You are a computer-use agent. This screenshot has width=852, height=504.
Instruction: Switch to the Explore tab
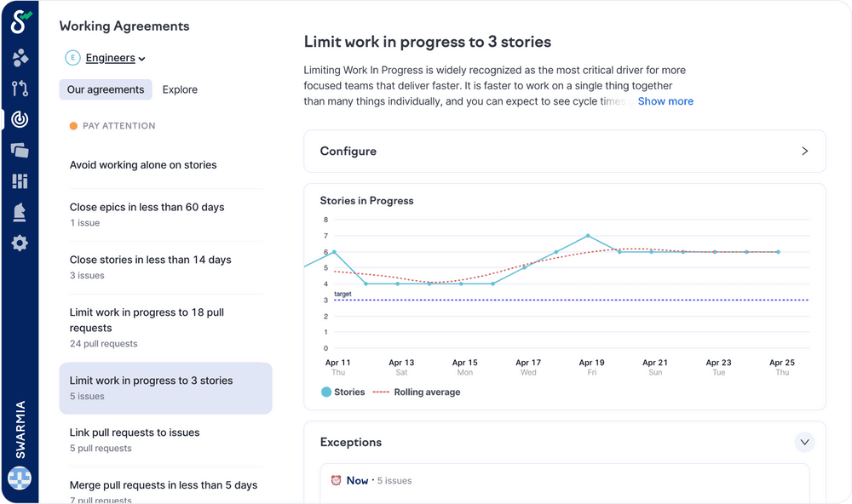[180, 89]
